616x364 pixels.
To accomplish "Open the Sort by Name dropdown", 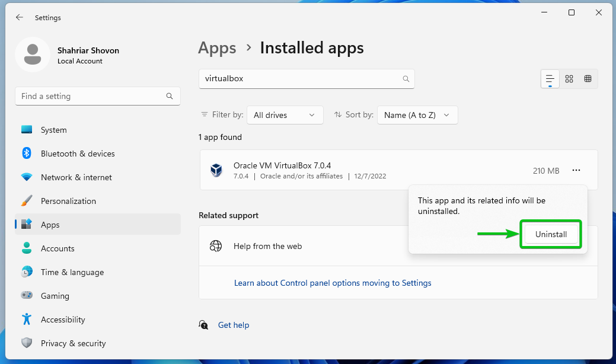I will click(x=417, y=115).
